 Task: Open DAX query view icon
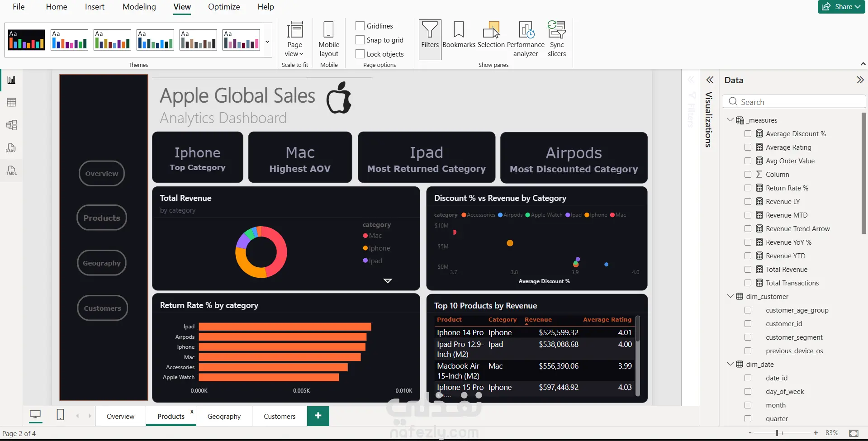pos(11,148)
